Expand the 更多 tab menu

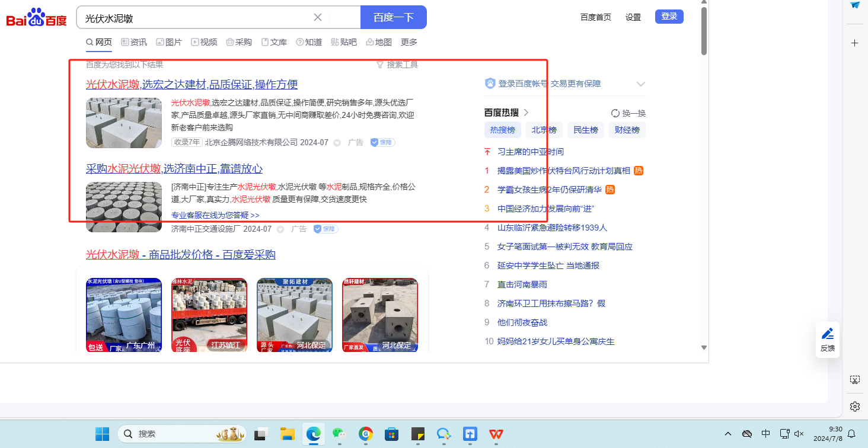[409, 42]
